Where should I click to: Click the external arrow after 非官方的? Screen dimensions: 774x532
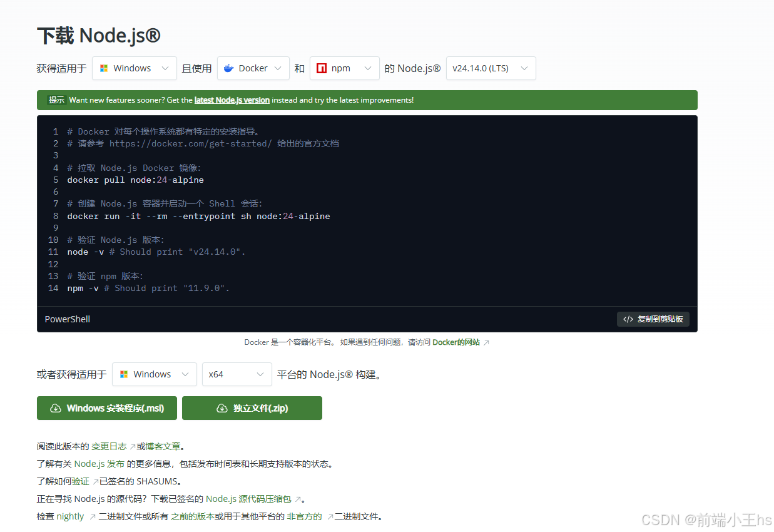pyautogui.click(x=330, y=517)
